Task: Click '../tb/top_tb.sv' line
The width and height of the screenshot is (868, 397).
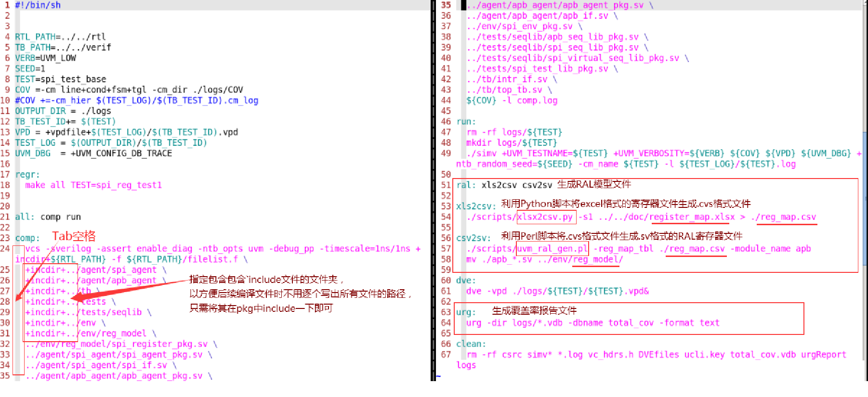Action: [x=509, y=90]
